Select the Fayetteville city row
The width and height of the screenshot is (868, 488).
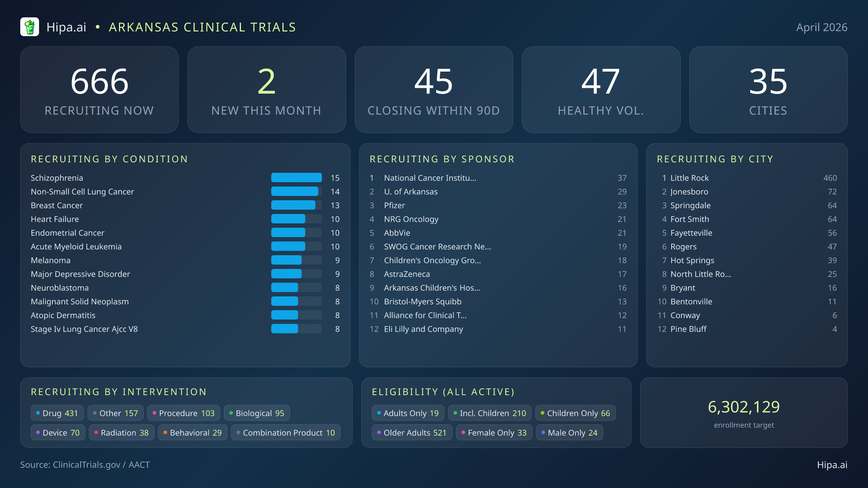pos(747,233)
